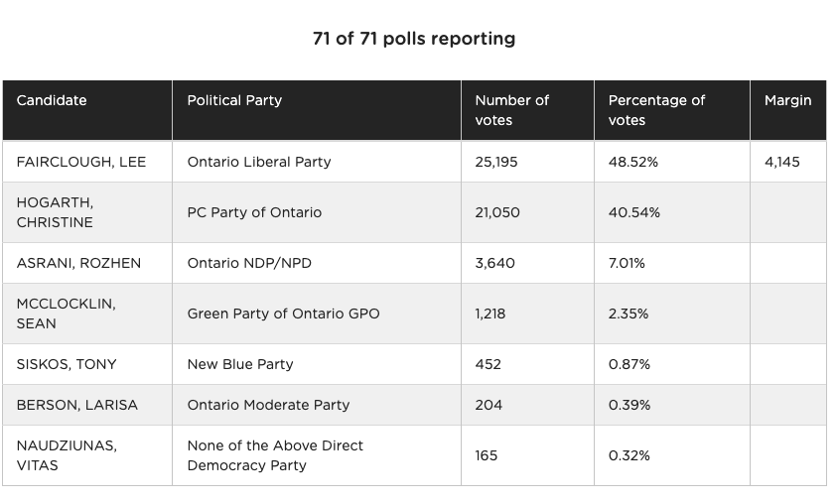Select the Percentage of votes header
839x504 pixels.
(x=656, y=110)
